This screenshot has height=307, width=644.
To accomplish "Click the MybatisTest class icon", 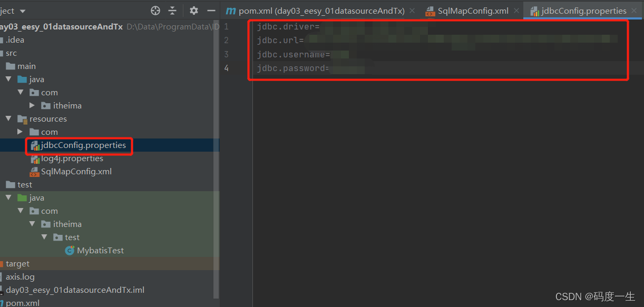I will pos(70,251).
